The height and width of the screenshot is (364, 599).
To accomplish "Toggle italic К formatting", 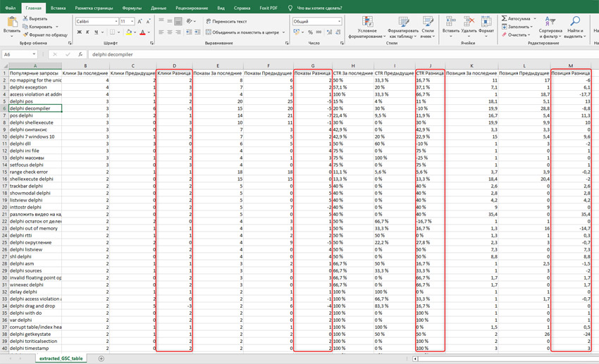I will [x=87, y=32].
